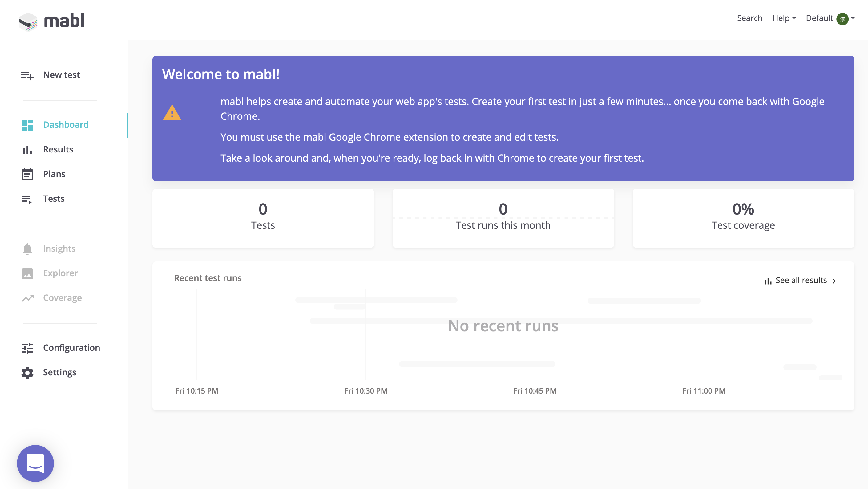Navigate to Plans

54,174
